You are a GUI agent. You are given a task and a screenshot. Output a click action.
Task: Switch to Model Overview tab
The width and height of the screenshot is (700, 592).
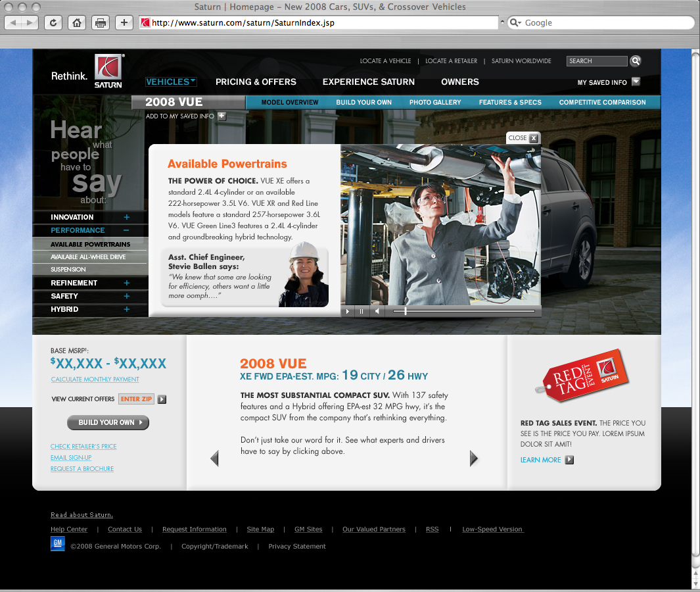point(290,103)
